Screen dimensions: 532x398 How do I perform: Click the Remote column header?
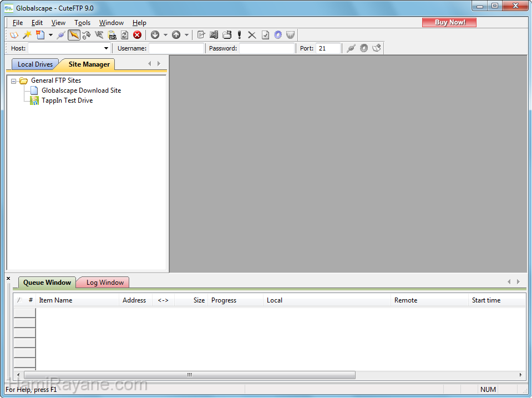[429, 300]
